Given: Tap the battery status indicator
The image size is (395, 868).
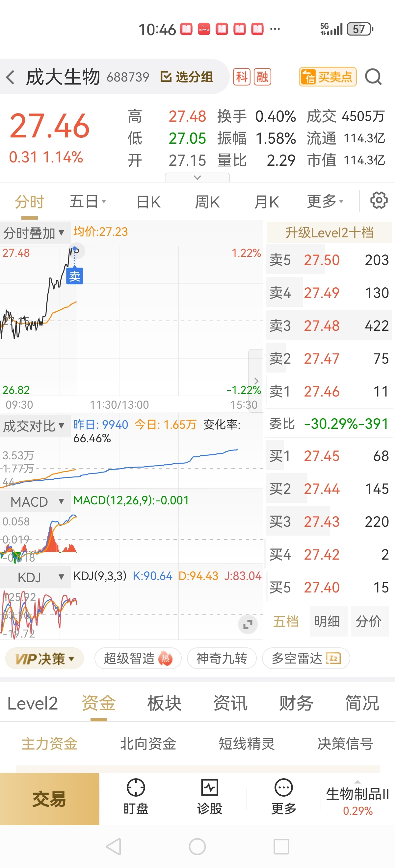Looking at the screenshot, I should [x=360, y=29].
